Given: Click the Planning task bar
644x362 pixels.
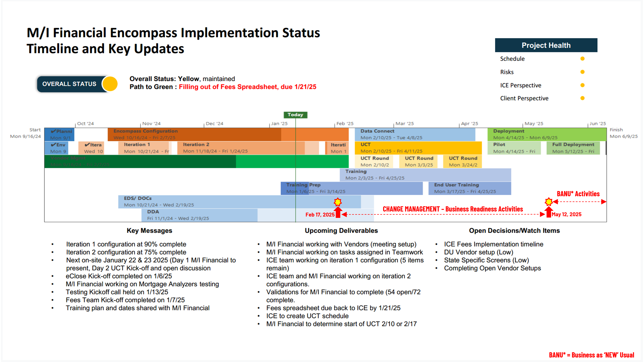Looking at the screenshot, I should 59,134.
